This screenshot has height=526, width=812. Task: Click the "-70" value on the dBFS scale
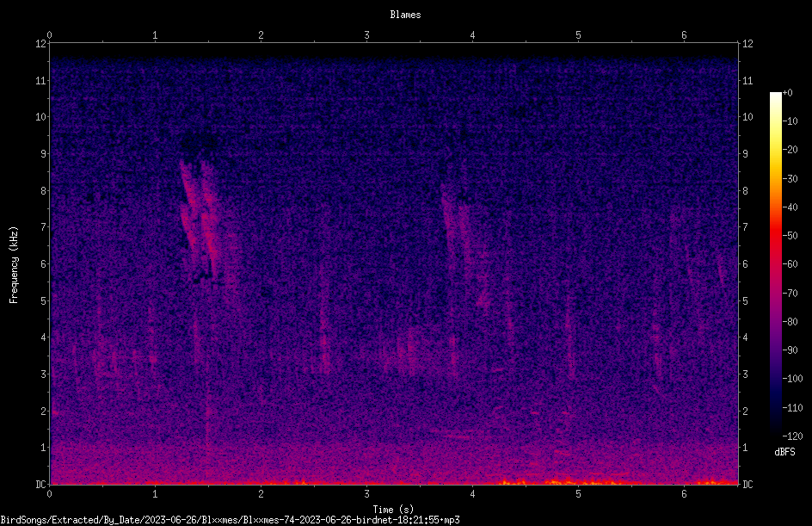[x=790, y=294]
